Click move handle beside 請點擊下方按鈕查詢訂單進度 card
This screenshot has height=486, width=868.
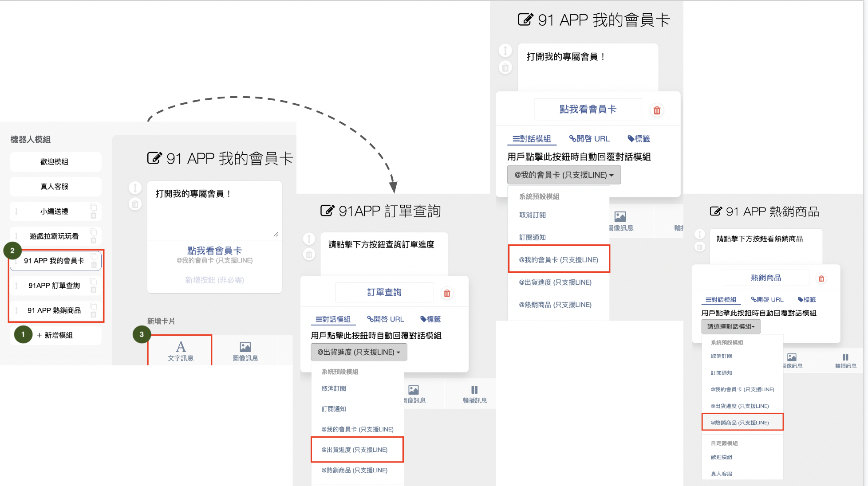(309, 239)
